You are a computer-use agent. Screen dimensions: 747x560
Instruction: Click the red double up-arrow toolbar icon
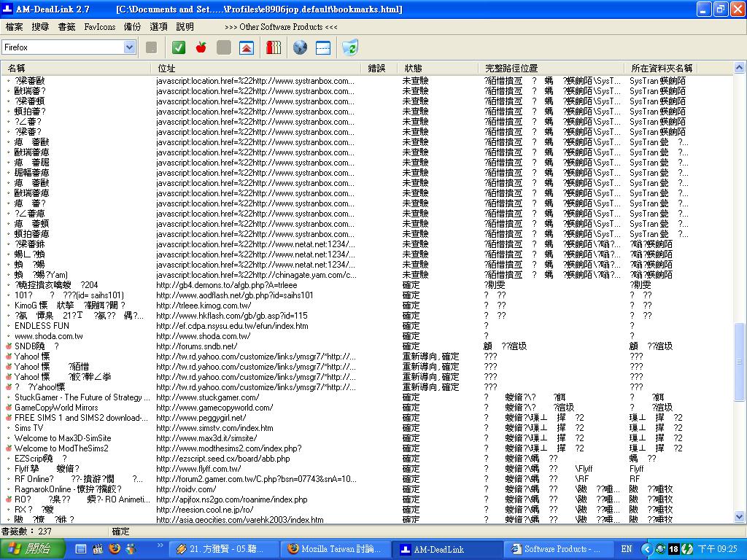pyautogui.click(x=247, y=47)
